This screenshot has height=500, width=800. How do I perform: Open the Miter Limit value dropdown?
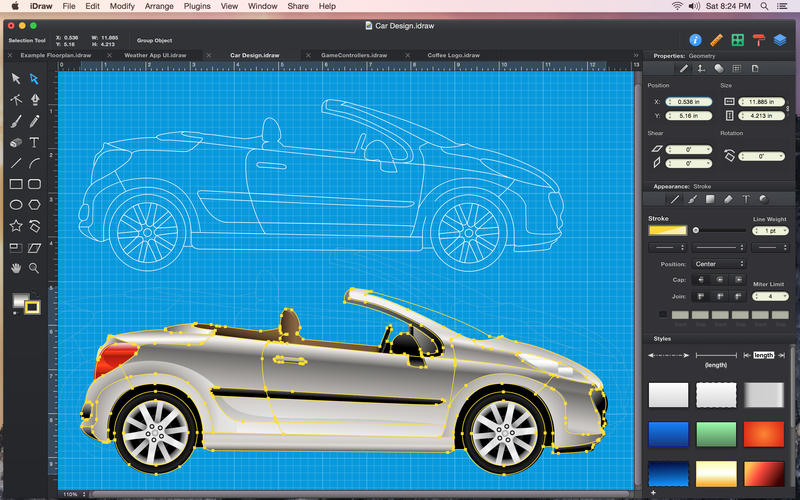tap(770, 296)
